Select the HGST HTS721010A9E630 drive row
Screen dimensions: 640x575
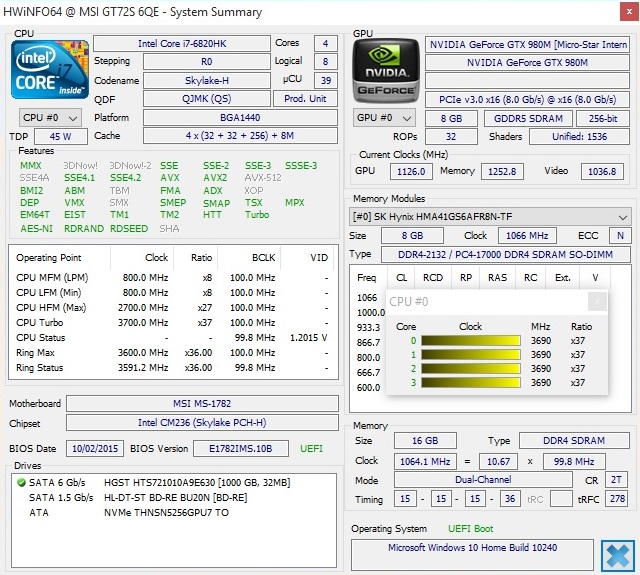[x=173, y=483]
